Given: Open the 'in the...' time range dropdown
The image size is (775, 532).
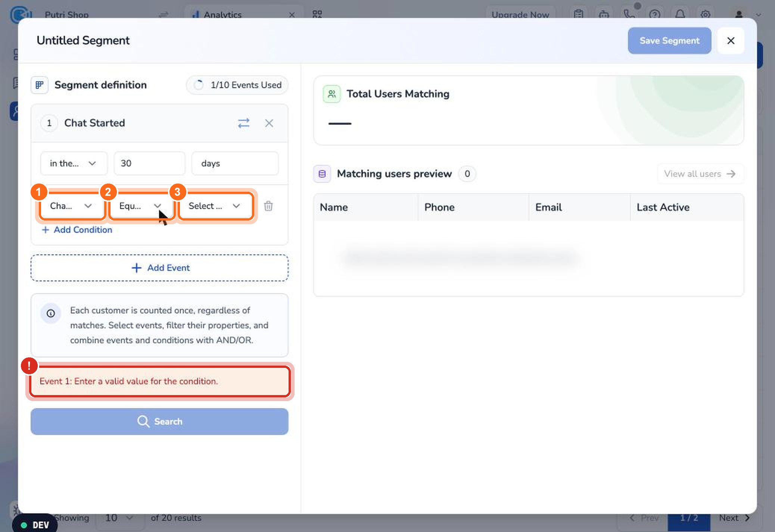Looking at the screenshot, I should 74,163.
